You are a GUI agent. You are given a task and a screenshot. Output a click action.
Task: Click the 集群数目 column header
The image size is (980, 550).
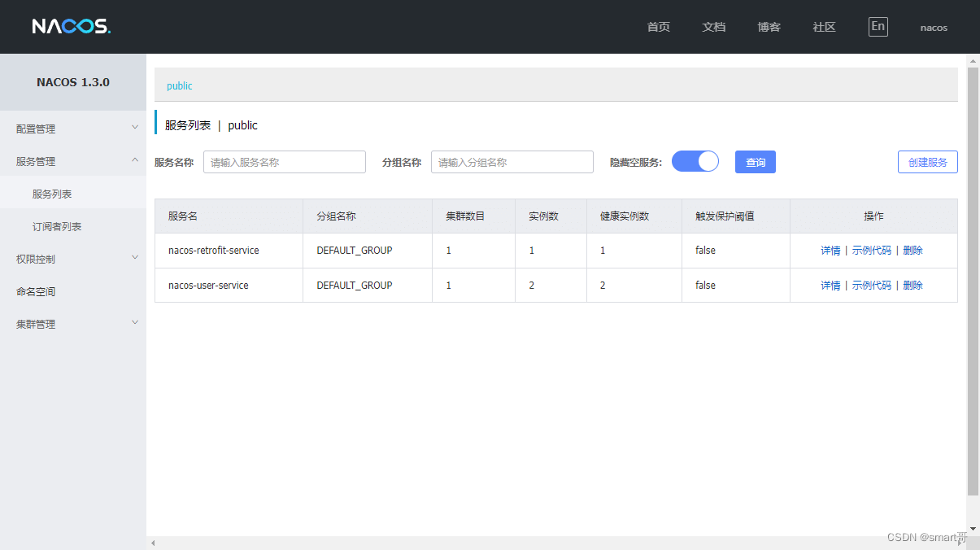[x=474, y=216]
